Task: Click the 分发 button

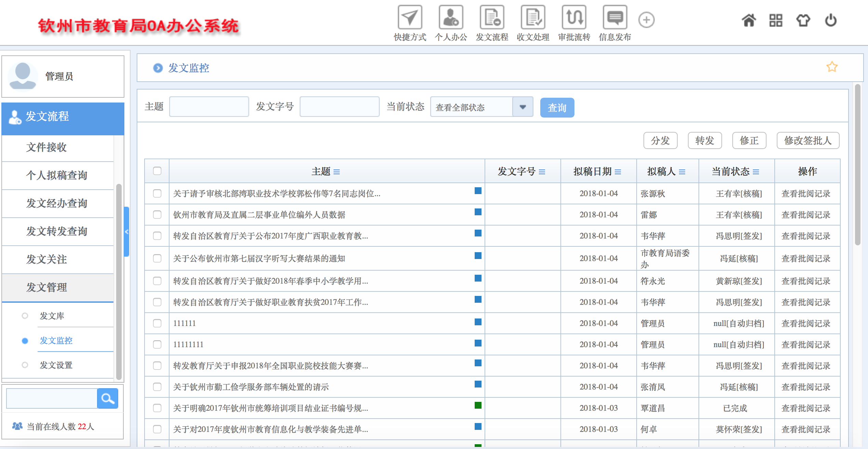Action: click(x=660, y=140)
